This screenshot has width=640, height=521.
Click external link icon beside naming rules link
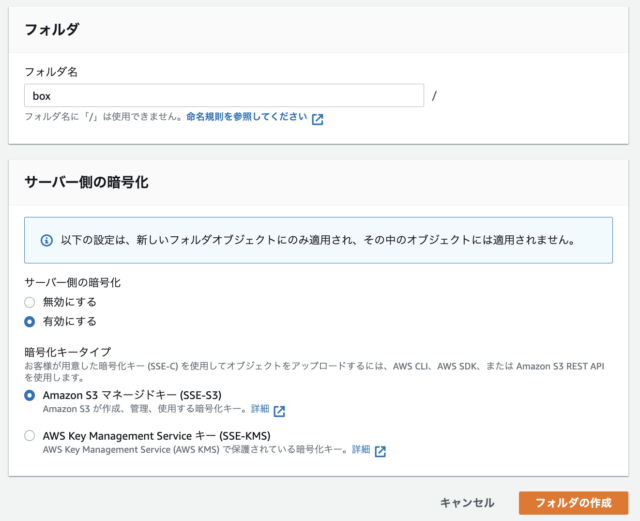(317, 119)
